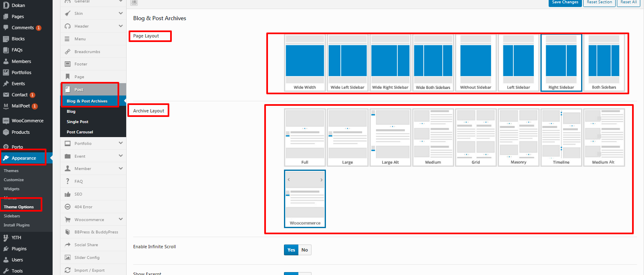Click the Comments speech bubble icon
The image size is (644, 275).
click(x=6, y=28)
